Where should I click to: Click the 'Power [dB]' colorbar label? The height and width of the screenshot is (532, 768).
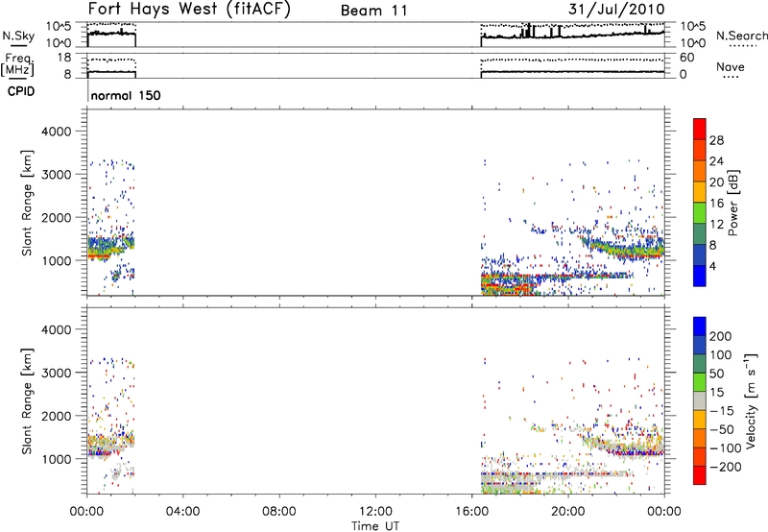pos(733,203)
